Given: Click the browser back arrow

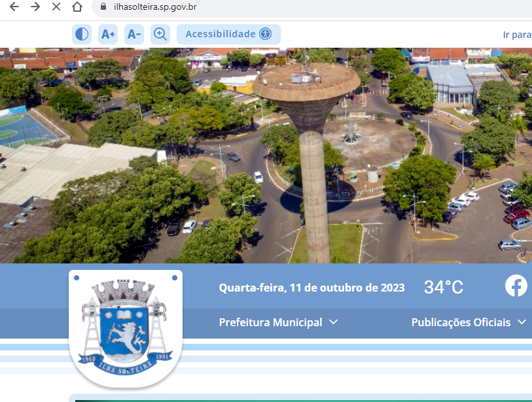Looking at the screenshot, I should [x=14, y=7].
